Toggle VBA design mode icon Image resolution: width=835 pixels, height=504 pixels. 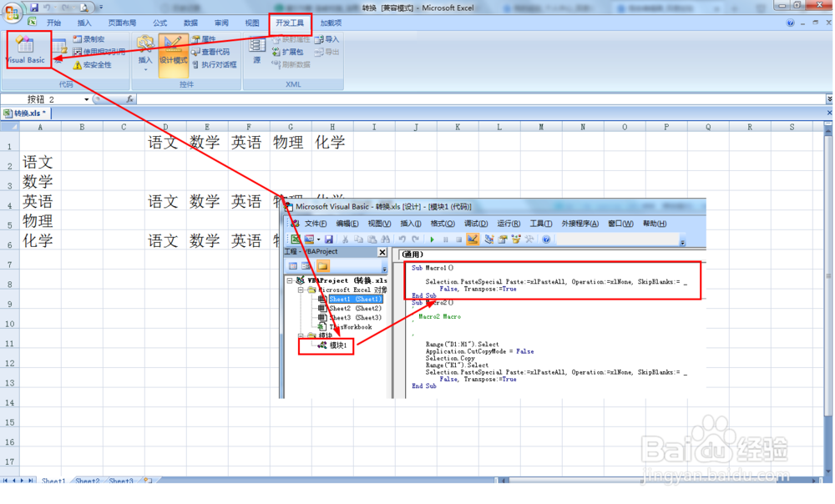click(x=473, y=239)
